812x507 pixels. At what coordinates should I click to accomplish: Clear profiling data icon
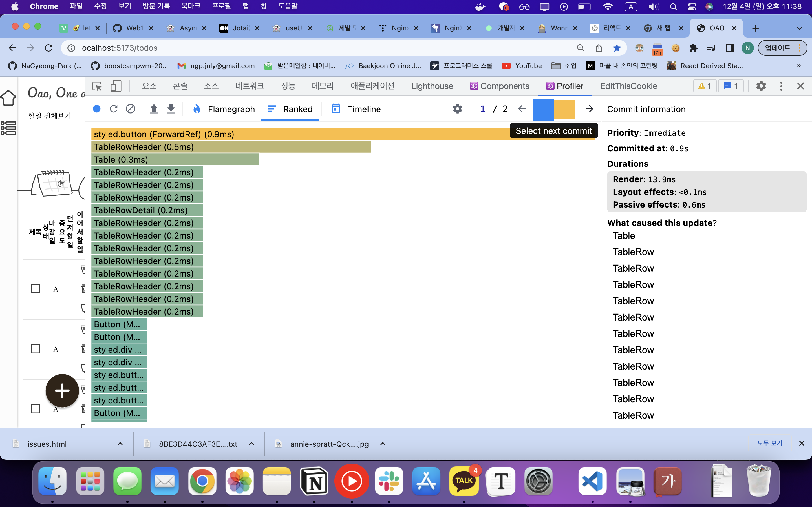130,109
